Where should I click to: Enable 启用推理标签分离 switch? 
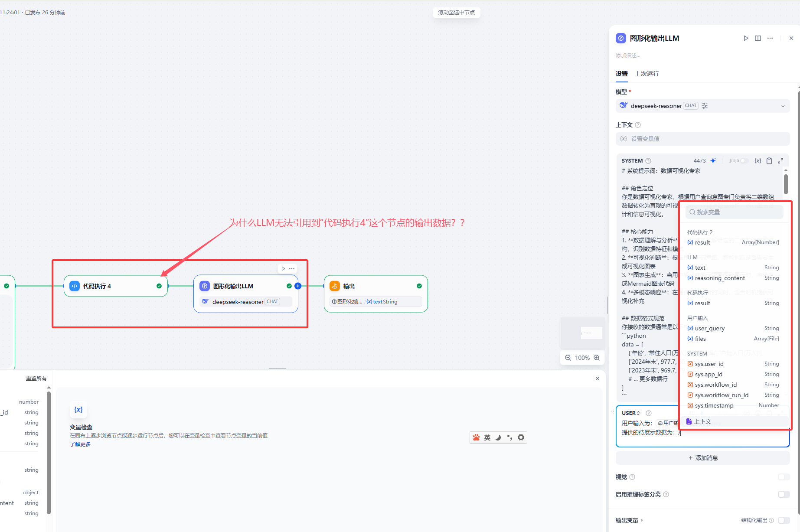click(784, 494)
